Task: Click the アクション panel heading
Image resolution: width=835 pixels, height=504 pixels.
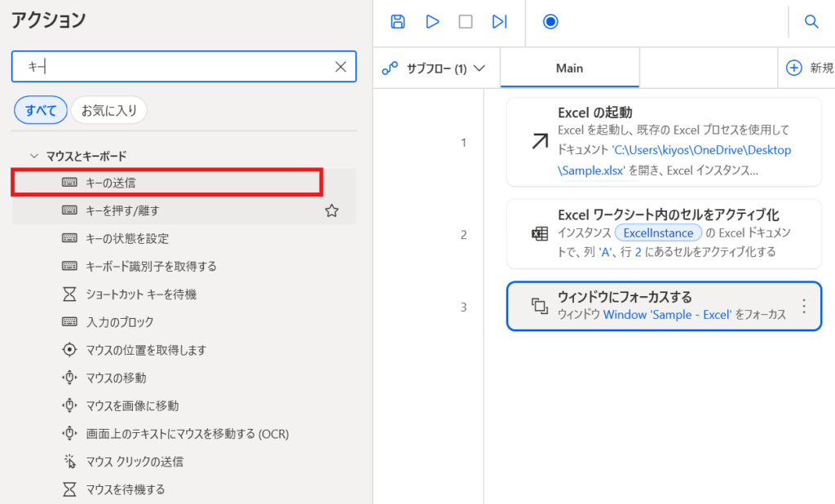Action: click(48, 20)
